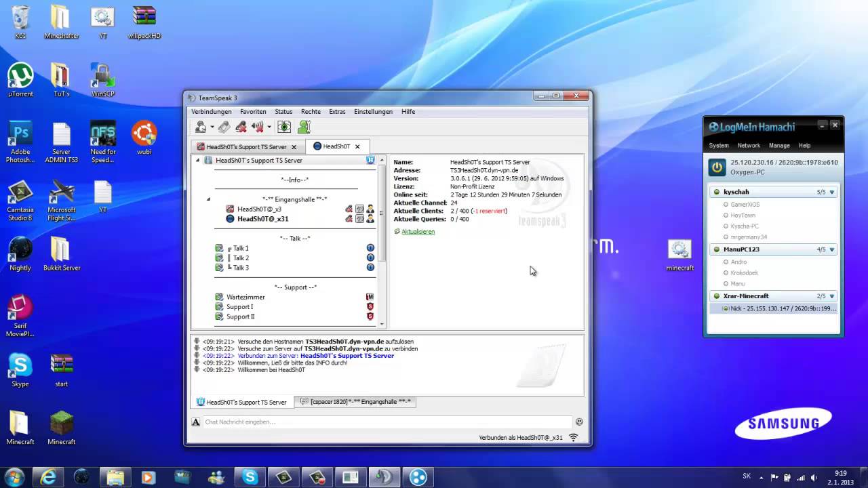The height and width of the screenshot is (488, 868).
Task: Open the Hamachi Help menu
Action: click(804, 146)
